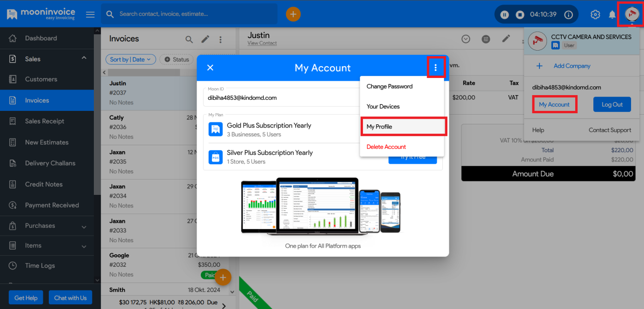Image resolution: width=644 pixels, height=309 pixels.
Task: Open the timer info icon
Action: pyautogui.click(x=568, y=14)
